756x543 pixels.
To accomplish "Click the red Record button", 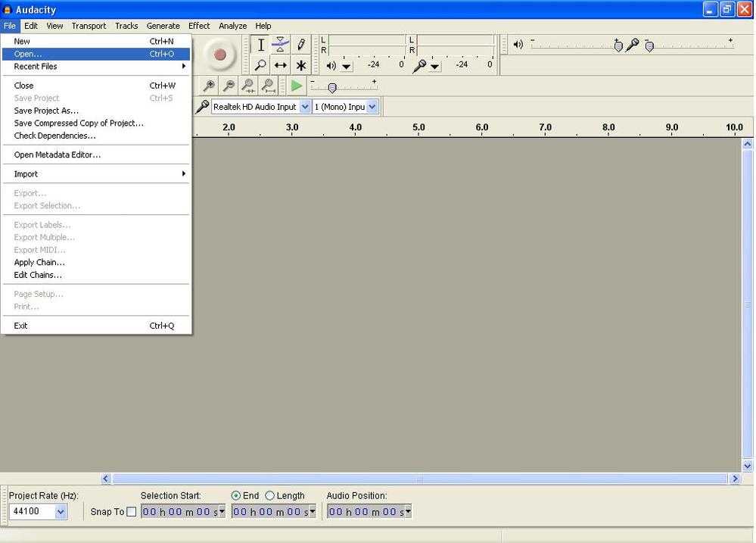I will 220,55.
